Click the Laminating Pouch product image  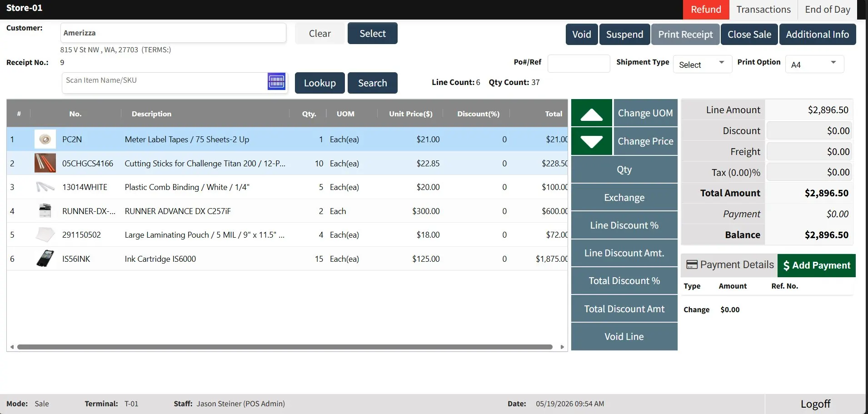click(x=45, y=234)
